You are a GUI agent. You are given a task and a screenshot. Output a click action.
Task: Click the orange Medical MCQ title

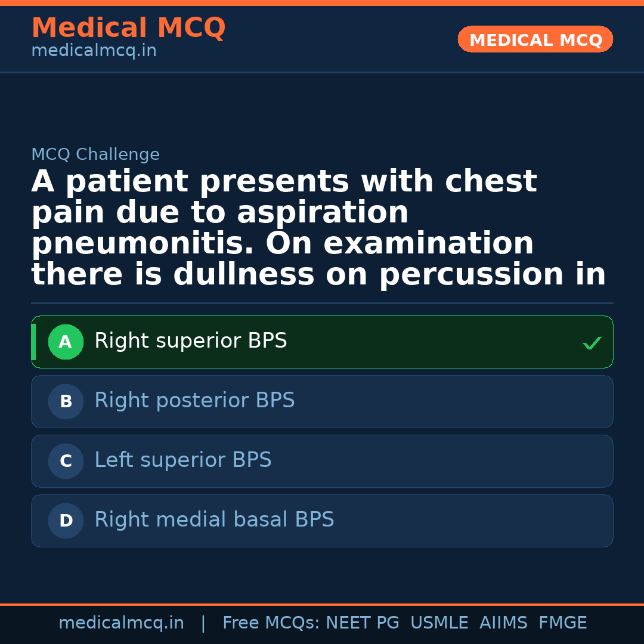click(128, 28)
